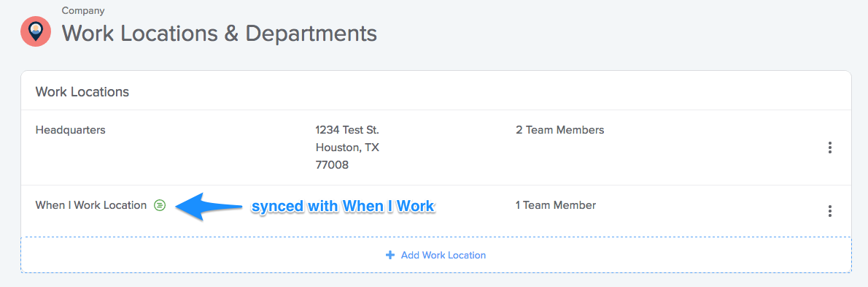868x287 pixels.
Task: Click the plus icon for adding location
Action: pyautogui.click(x=390, y=255)
